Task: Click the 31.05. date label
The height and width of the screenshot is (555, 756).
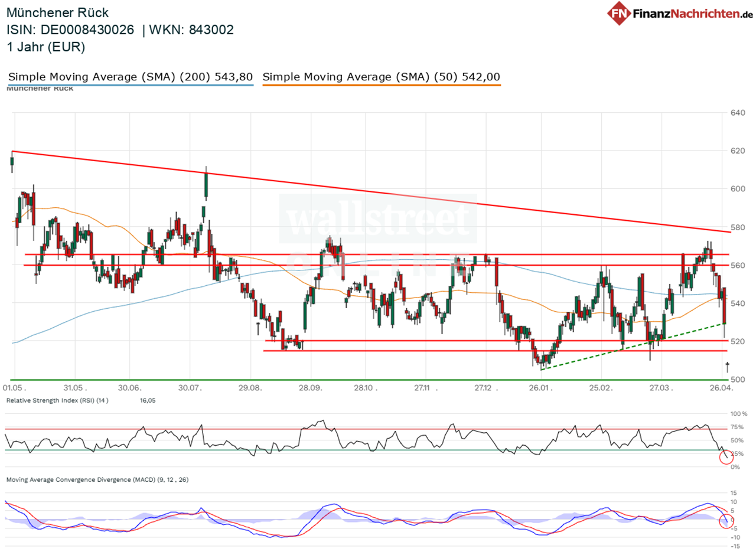Action: [75, 389]
